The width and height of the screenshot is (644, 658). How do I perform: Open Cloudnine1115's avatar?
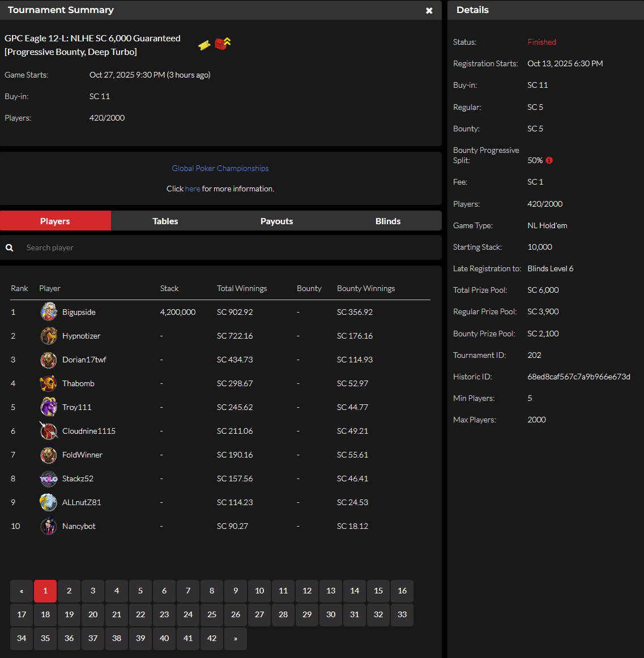pos(49,431)
